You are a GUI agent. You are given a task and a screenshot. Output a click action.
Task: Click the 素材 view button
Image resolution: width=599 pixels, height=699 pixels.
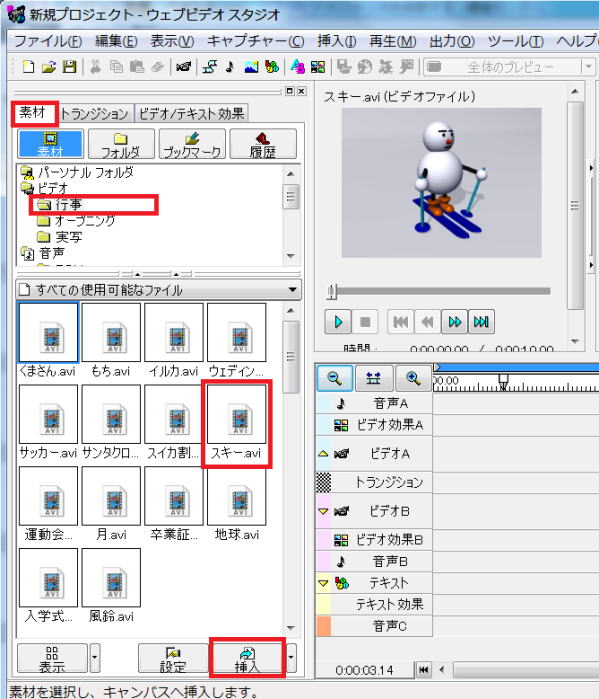coord(50,144)
